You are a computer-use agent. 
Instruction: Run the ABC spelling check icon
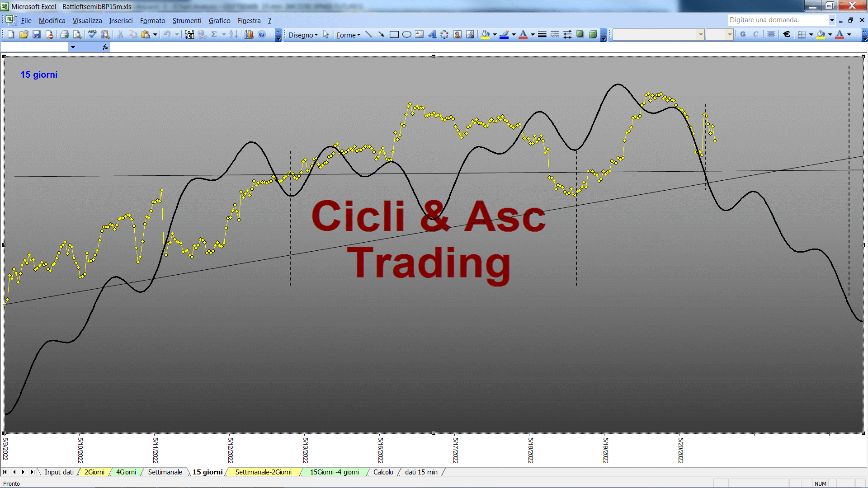92,34
